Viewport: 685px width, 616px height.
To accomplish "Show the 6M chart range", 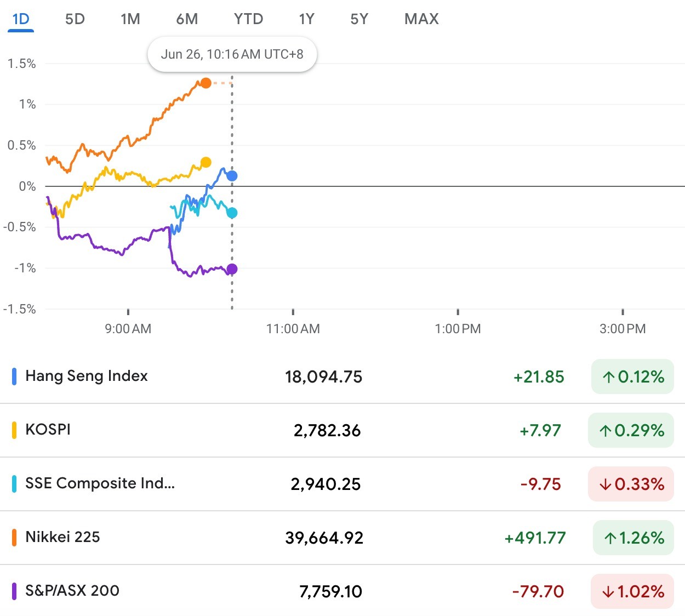I will 187,19.
